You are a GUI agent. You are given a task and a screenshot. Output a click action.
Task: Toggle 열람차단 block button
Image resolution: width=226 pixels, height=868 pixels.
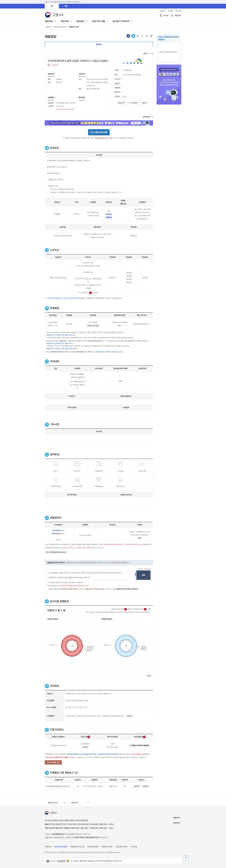pyautogui.click(x=144, y=103)
